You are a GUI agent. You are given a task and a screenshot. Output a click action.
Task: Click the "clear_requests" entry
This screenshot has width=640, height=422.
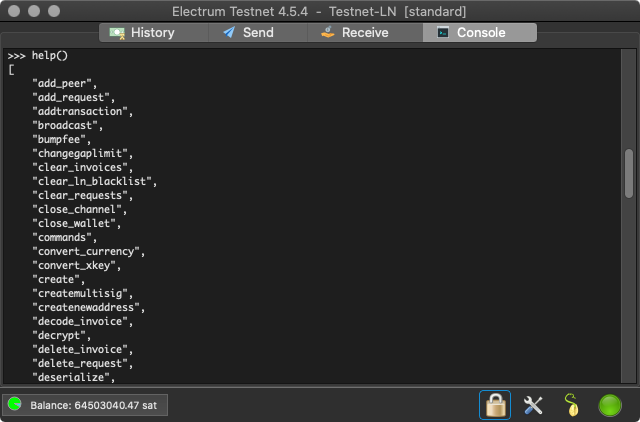[82, 196]
